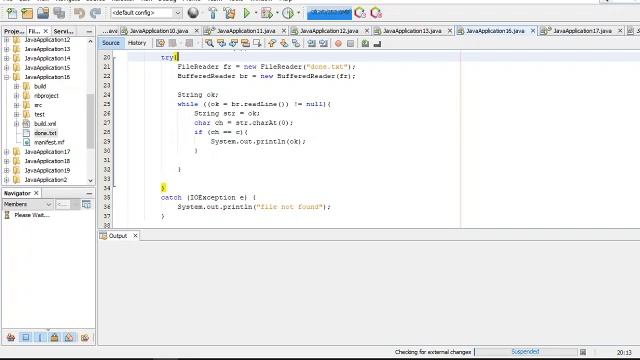Click the Save All toolbar icon
Viewport: 640px width, 360px height.
click(59, 13)
